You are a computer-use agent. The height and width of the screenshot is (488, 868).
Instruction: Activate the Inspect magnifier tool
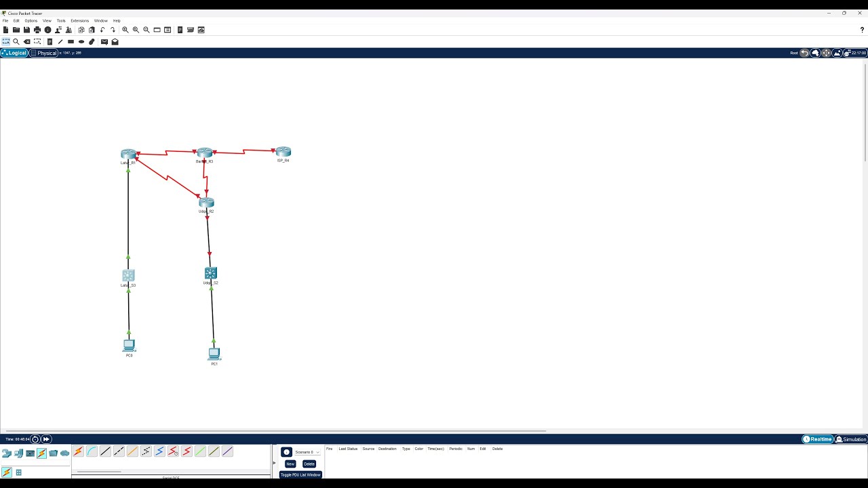(16, 41)
